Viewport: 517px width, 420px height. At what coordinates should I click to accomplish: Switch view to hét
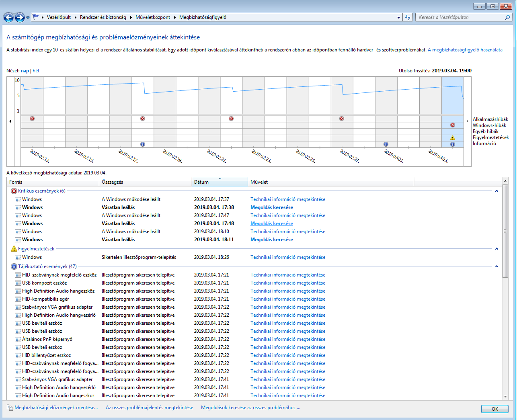(36, 71)
